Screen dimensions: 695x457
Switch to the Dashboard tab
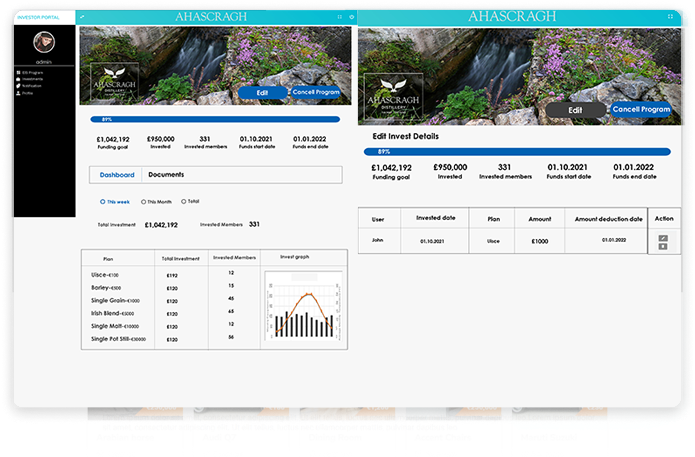coord(117,175)
